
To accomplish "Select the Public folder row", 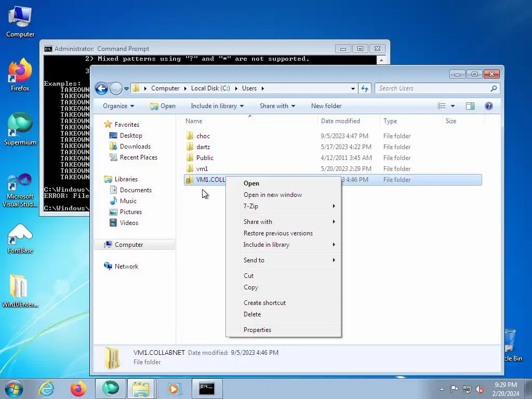I will pos(332,158).
